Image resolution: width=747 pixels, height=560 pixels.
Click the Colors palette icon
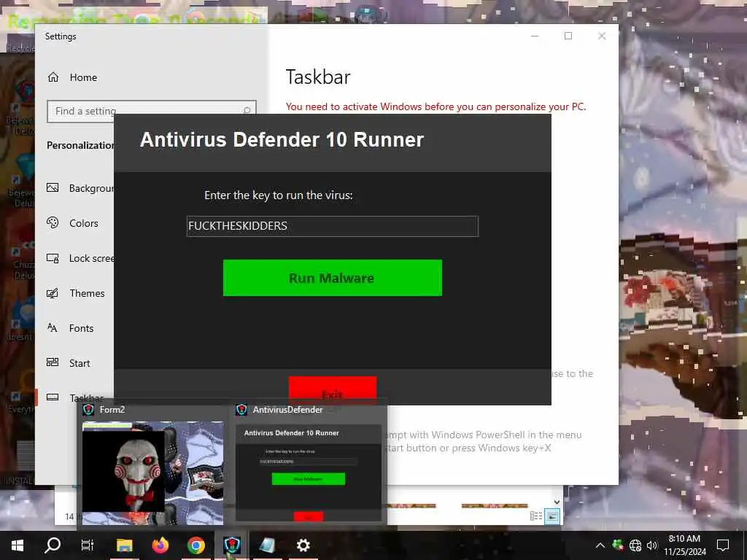53,222
